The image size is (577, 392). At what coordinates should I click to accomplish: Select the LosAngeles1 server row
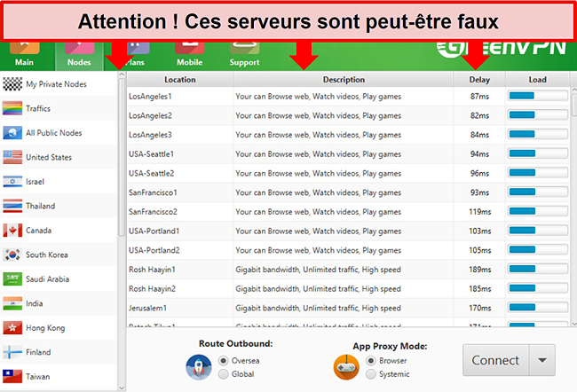point(348,97)
